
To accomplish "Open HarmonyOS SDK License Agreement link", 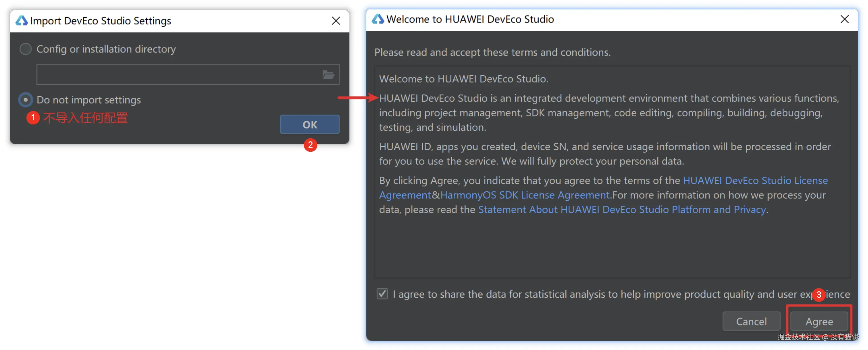I will click(525, 195).
